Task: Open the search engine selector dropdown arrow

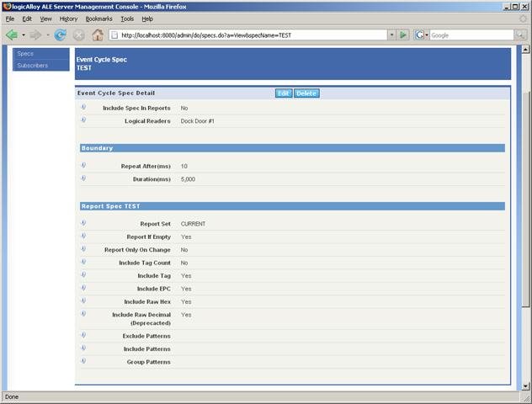Action: [x=427, y=35]
